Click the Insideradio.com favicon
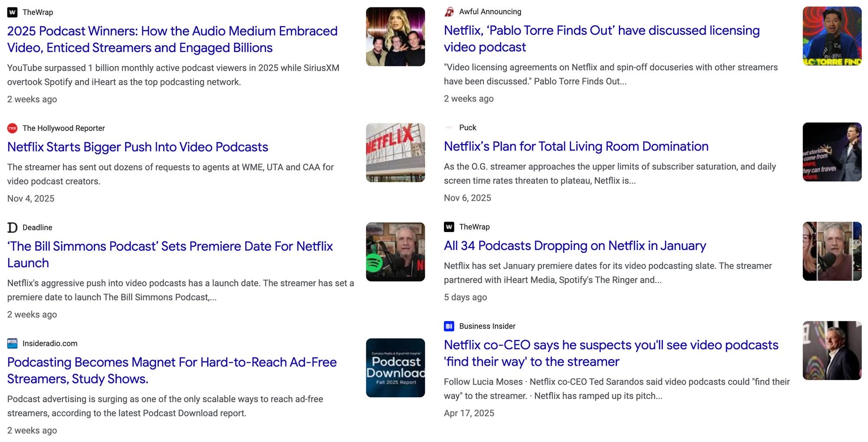Image resolution: width=868 pixels, height=442 pixels. 13,343
